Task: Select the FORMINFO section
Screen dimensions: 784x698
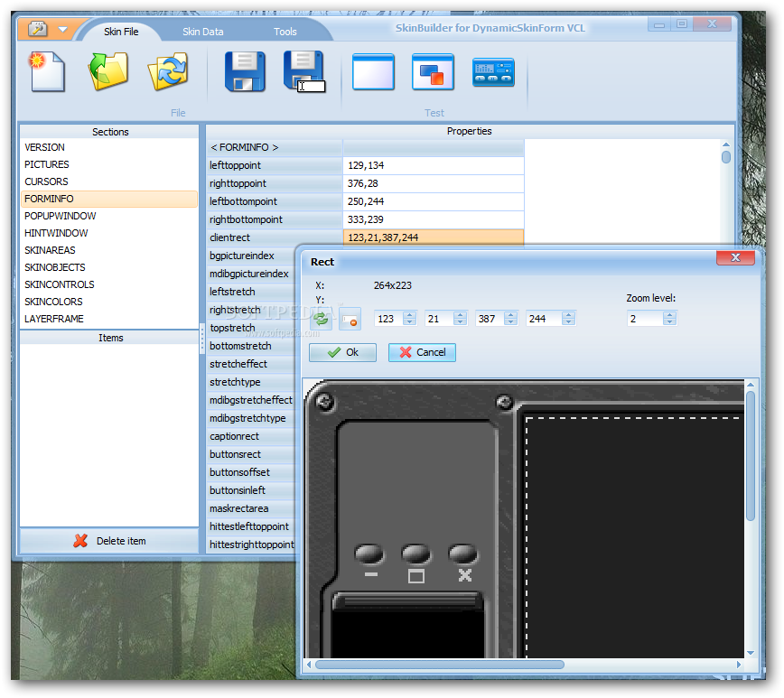Action: tap(109, 199)
